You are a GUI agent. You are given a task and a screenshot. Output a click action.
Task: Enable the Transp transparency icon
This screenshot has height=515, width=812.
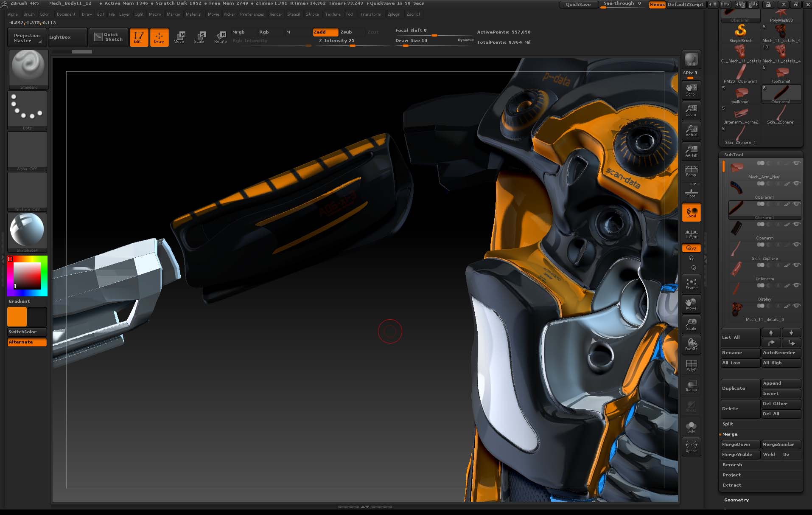coord(691,386)
